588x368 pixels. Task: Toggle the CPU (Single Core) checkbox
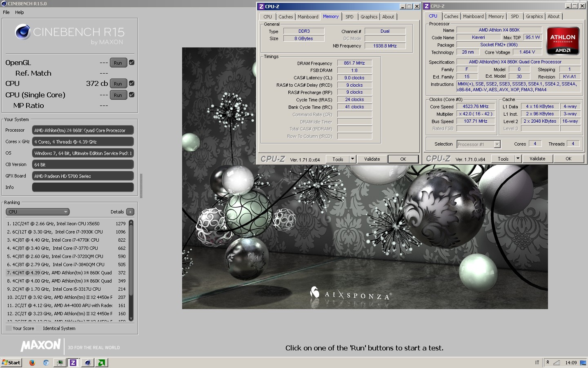(131, 95)
